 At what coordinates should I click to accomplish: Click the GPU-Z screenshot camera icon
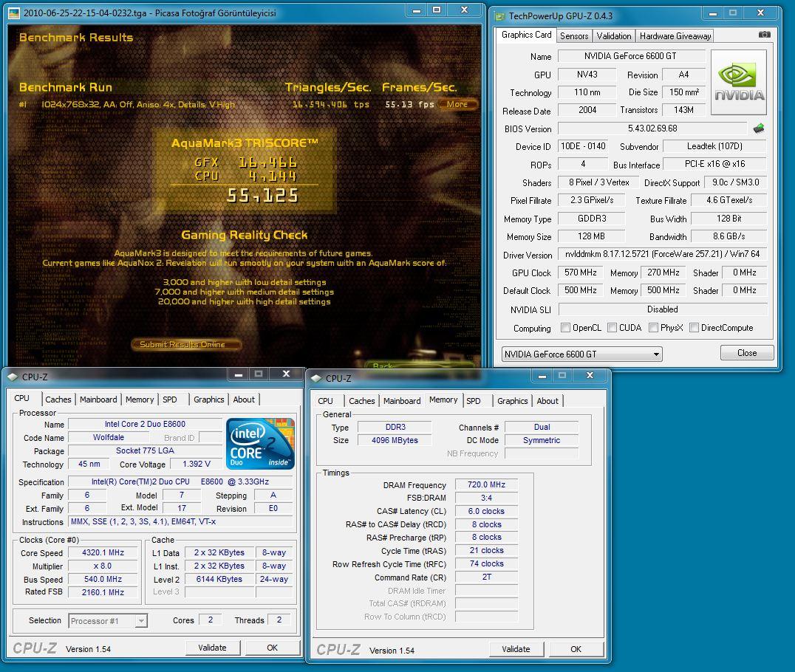[764, 35]
